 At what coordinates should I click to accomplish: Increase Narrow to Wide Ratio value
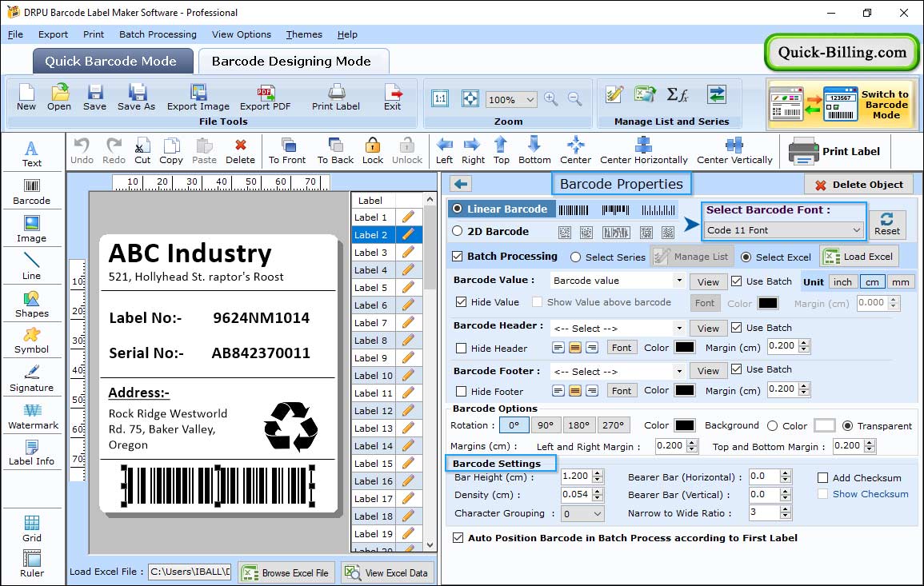pos(785,508)
